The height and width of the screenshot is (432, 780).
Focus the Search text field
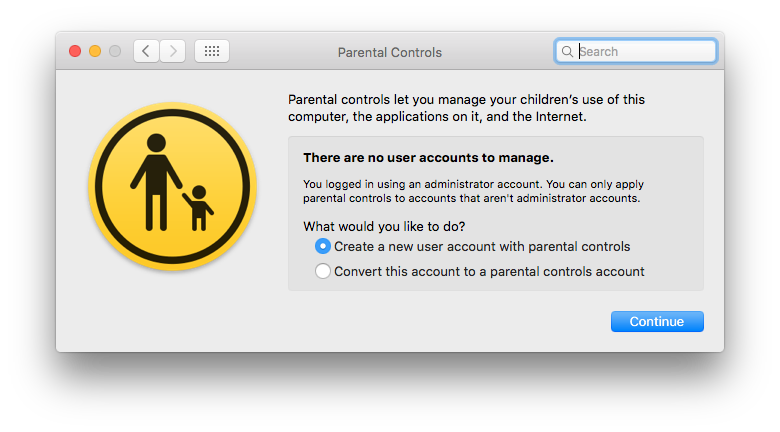pos(636,51)
